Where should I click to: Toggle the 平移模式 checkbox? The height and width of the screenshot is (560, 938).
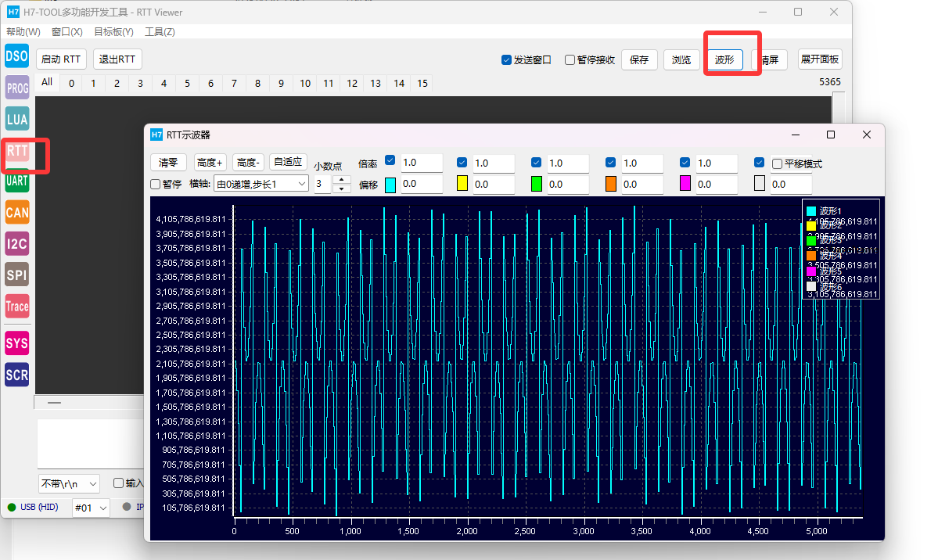(x=777, y=164)
